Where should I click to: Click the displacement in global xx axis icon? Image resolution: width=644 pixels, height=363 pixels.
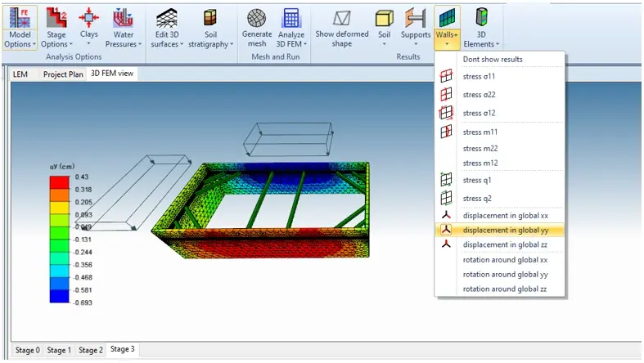tap(447, 215)
